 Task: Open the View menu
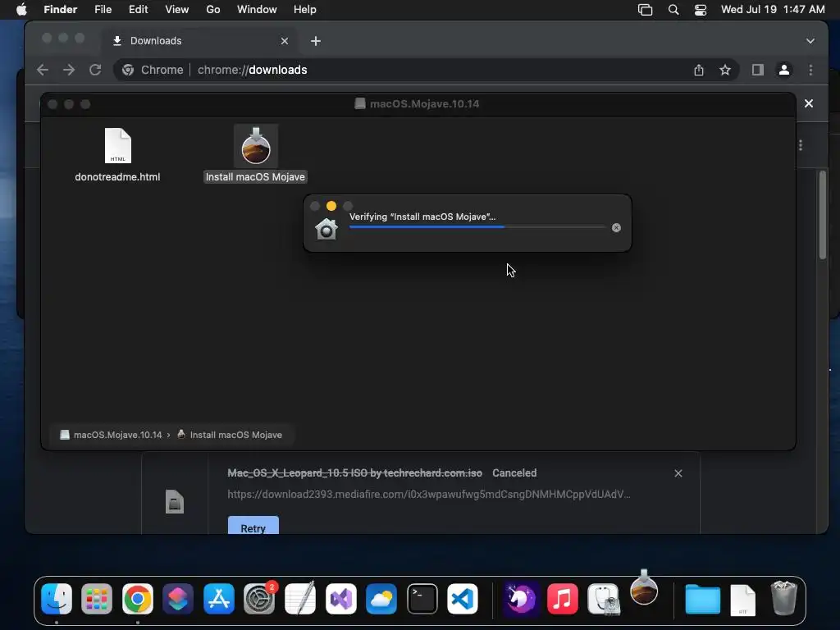click(177, 10)
